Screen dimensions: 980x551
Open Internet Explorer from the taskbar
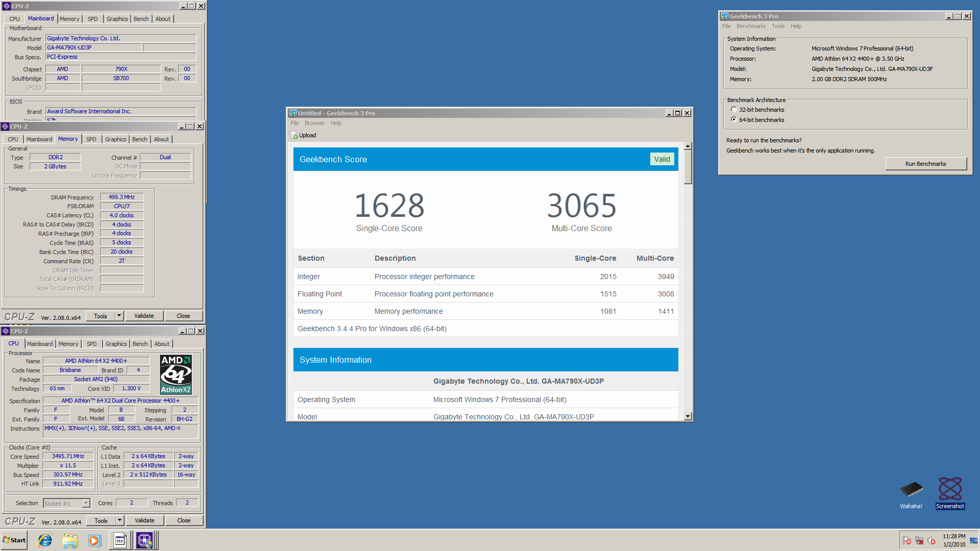tap(45, 540)
